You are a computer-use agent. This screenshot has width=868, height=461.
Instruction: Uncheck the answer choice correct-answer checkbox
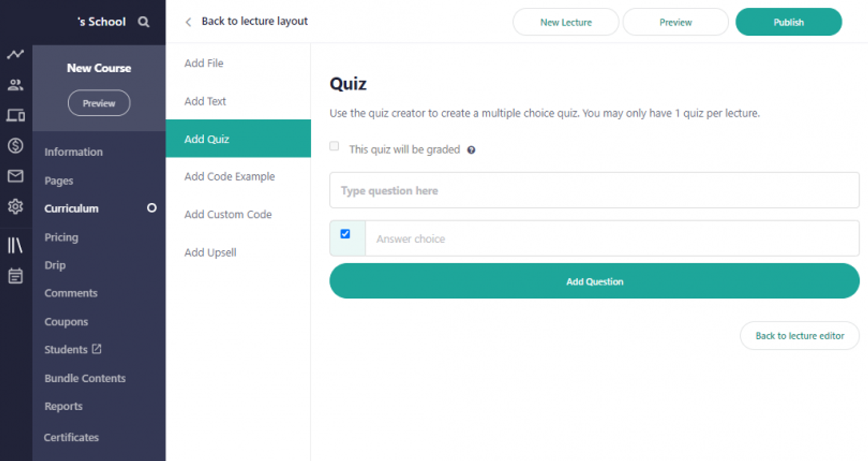(x=345, y=234)
